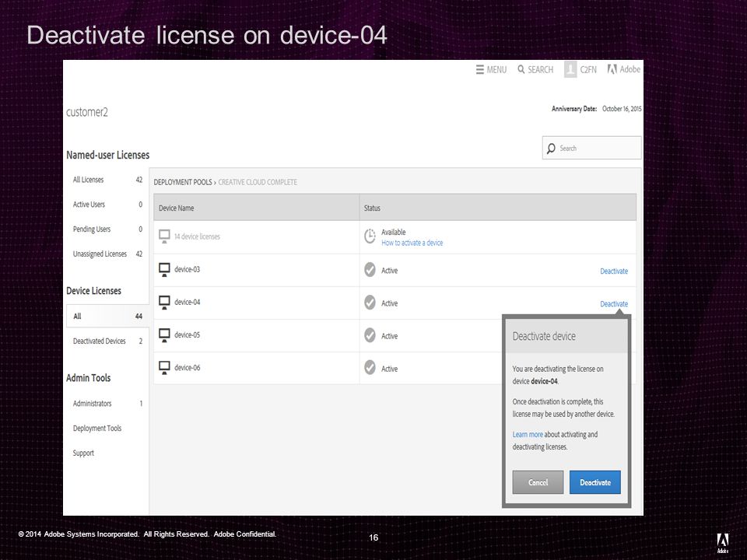Click the active checkmark icon for device-04
Image resolution: width=747 pixels, height=560 pixels.
coord(370,303)
